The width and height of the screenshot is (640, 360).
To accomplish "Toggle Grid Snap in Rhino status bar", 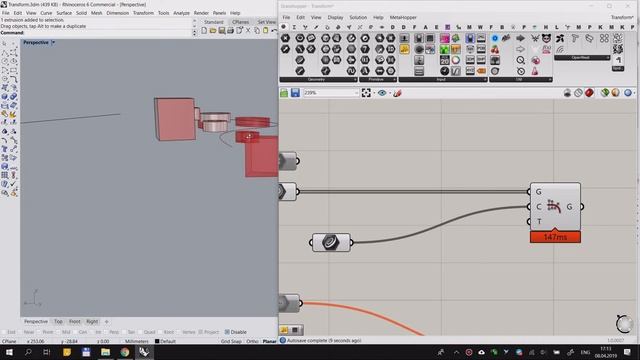I will 231,341.
